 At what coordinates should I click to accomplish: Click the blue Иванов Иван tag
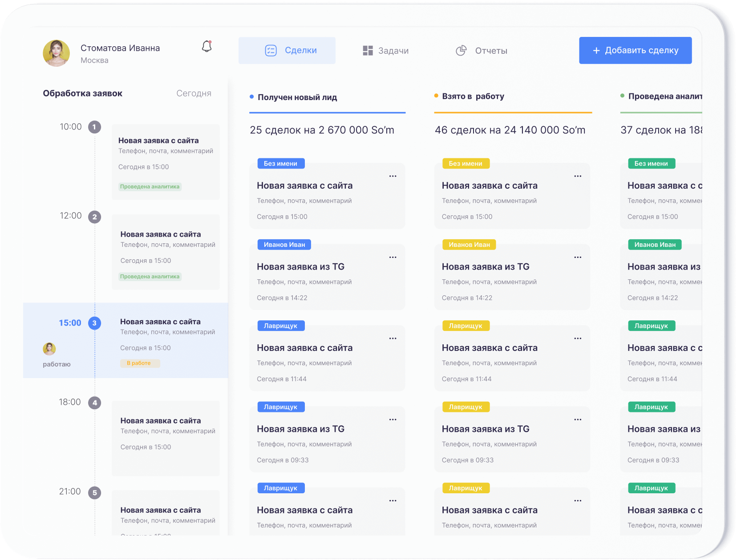284,245
